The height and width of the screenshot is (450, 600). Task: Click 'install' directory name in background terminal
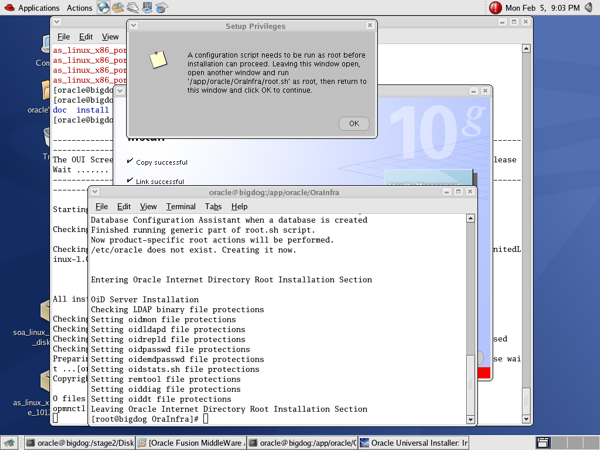92,110
